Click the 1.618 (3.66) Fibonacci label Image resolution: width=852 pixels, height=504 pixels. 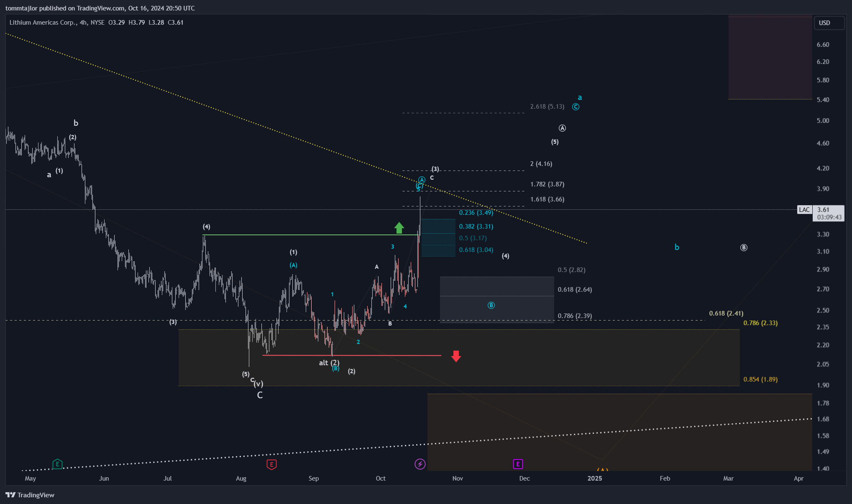[x=547, y=199]
